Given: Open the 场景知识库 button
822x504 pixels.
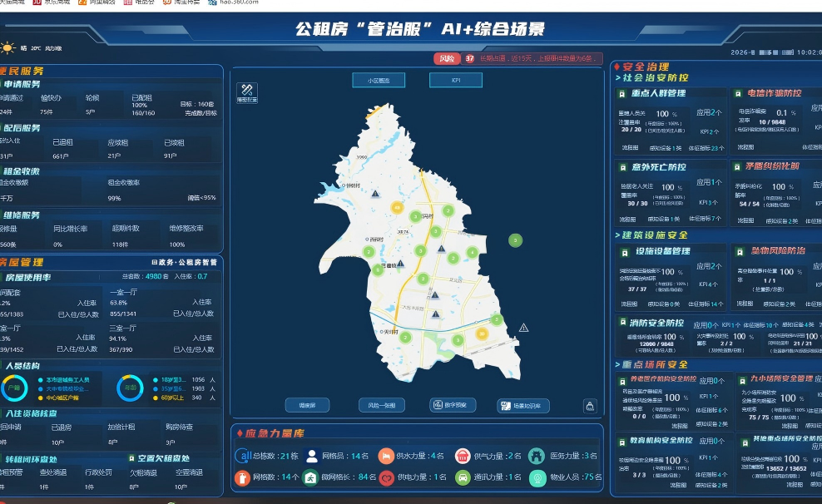Looking at the screenshot, I should (x=523, y=406).
